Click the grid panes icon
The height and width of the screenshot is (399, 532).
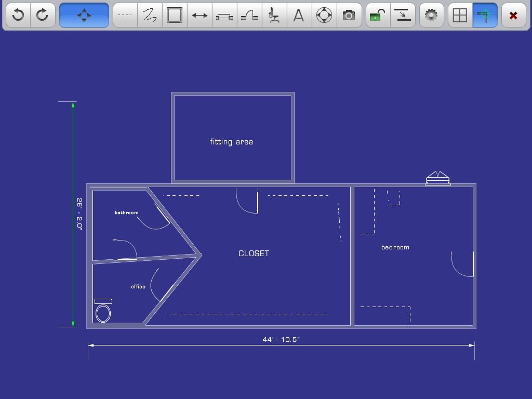(x=459, y=15)
